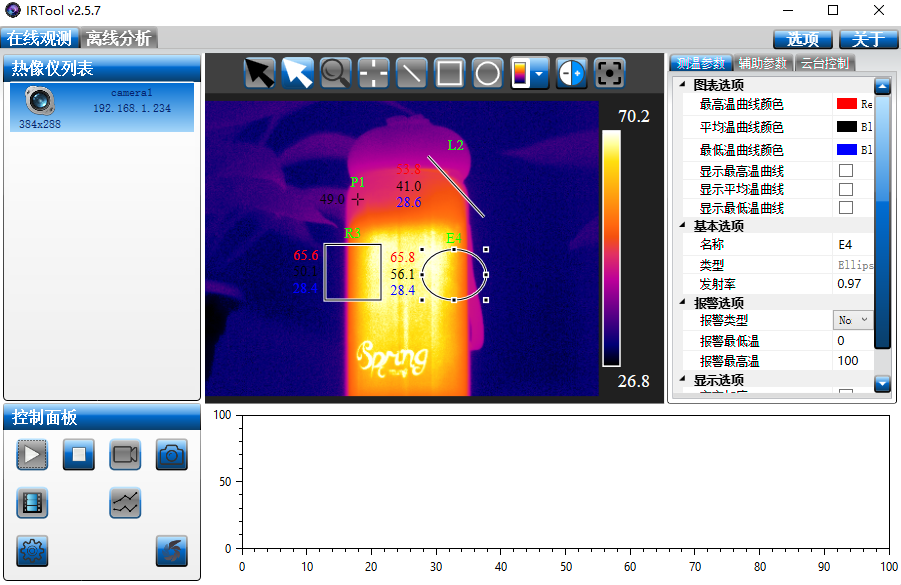
Task: Enable 显示最高温曲线 checkbox
Action: click(x=845, y=170)
